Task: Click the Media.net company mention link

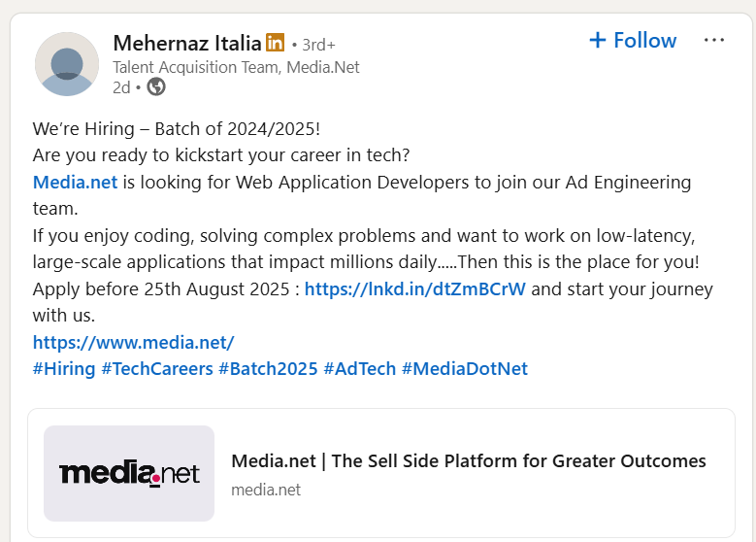Action: click(x=76, y=183)
